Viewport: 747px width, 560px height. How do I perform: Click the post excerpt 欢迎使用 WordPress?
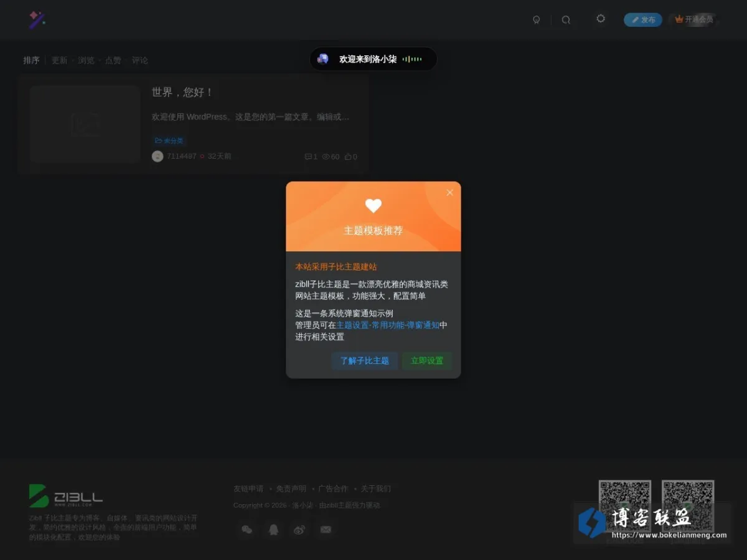tap(250, 117)
